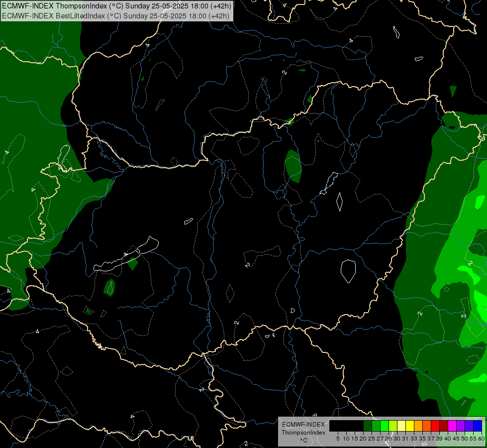
Task: Click legend tick value 20
Action: pos(363,439)
